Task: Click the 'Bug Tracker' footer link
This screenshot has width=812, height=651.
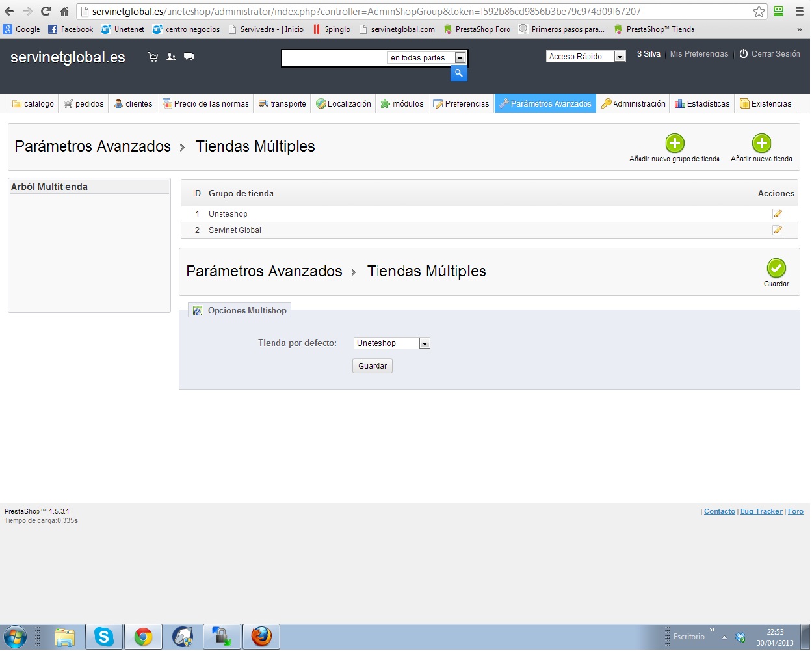Action: tap(761, 512)
